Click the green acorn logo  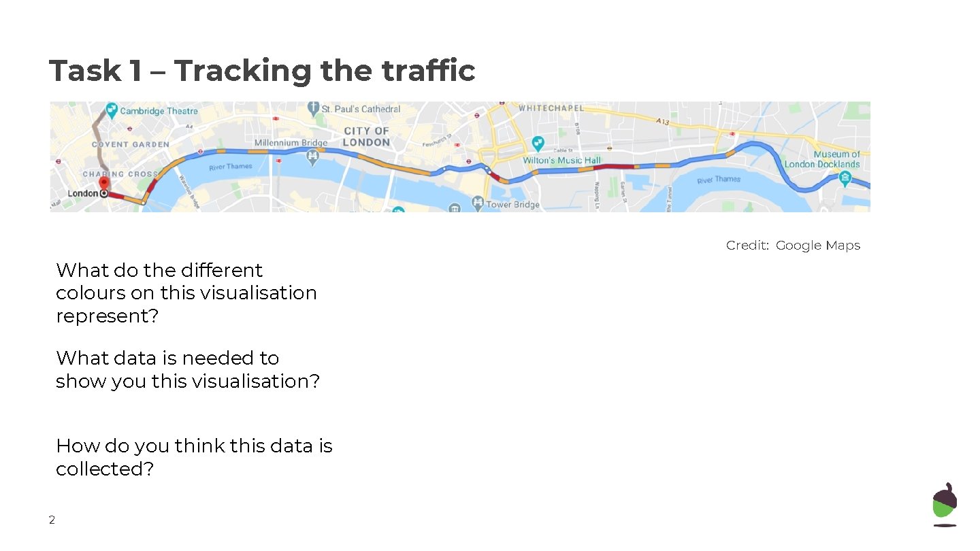click(945, 505)
